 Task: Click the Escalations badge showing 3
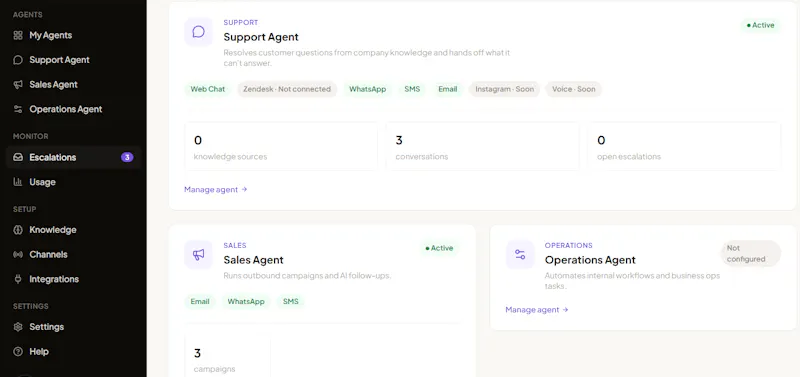[127, 157]
